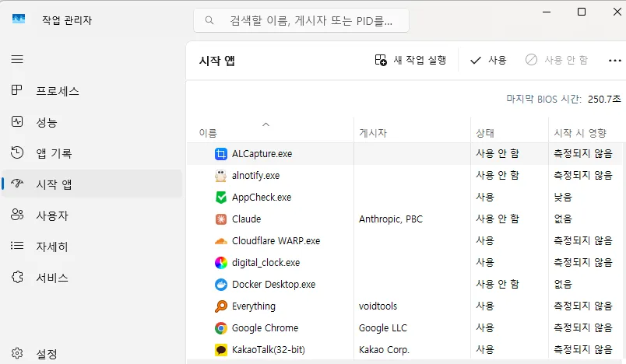Viewport: 626px width, 364px height.
Task: Click 새 작업 실행 button
Action: point(410,60)
